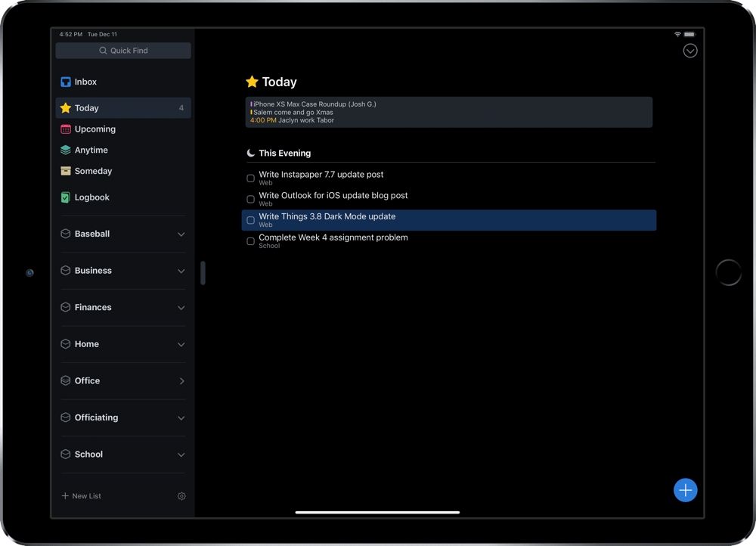Click the red calendar icon for Upcoming
This screenshot has width=756, height=546.
point(66,129)
